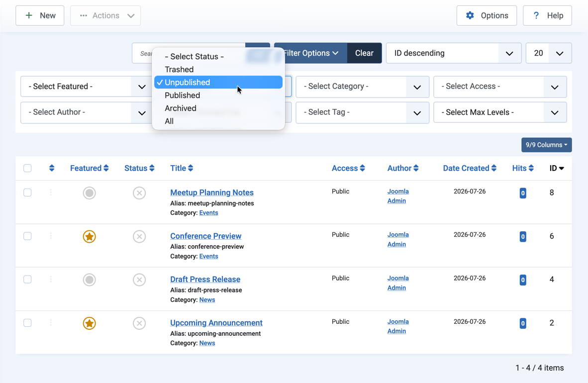Viewport: 588px width, 383px height.
Task: Click '1 - 4 / 4 items' pagination text
Action: tap(540, 368)
